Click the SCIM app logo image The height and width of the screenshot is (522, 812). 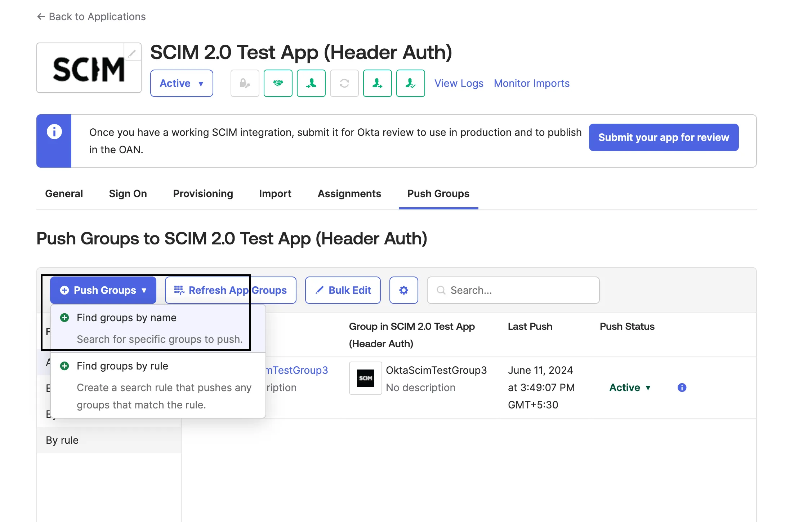89,68
